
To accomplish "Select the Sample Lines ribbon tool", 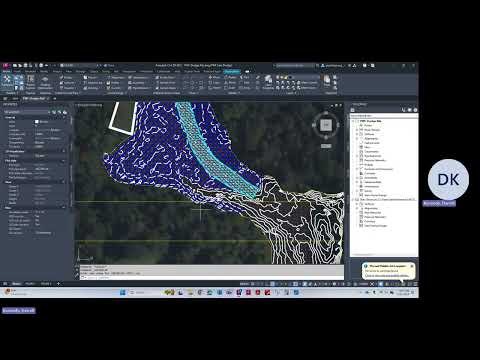I will pos(166,83).
